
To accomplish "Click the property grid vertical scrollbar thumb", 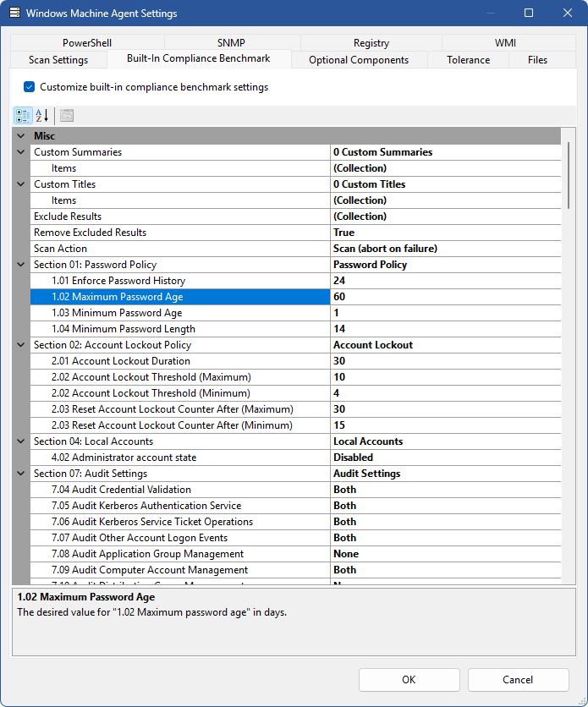I will (x=569, y=175).
